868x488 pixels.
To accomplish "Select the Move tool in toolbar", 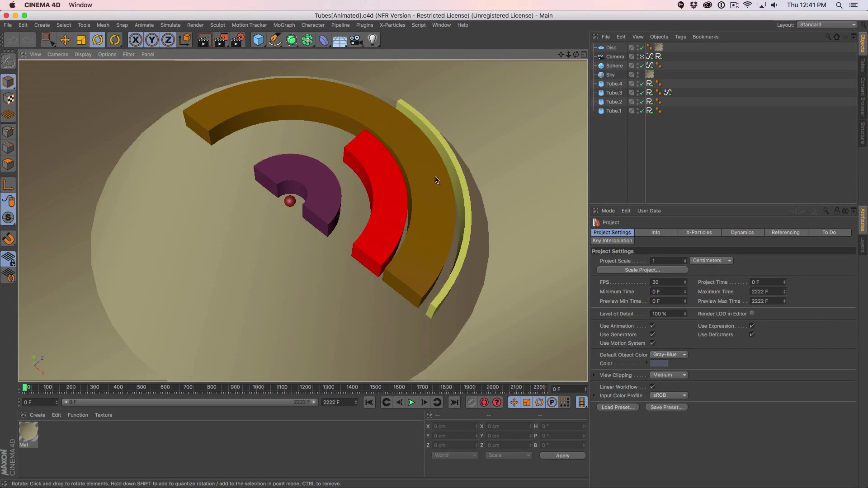I will [x=64, y=39].
